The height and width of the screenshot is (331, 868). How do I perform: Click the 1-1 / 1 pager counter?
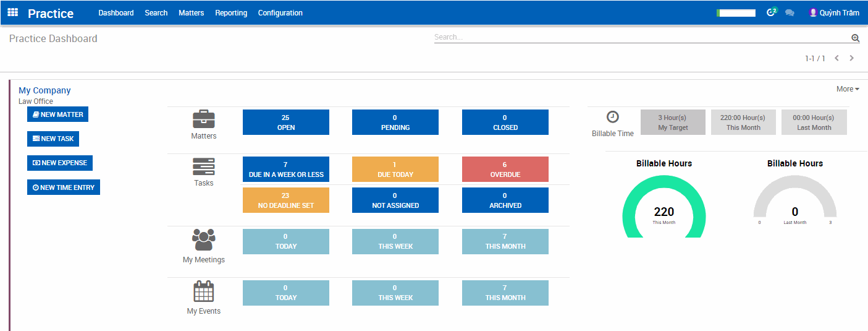point(815,58)
